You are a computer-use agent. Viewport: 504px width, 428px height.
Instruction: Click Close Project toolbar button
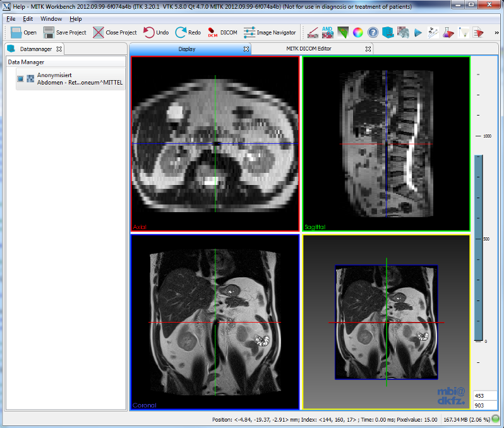(x=115, y=32)
